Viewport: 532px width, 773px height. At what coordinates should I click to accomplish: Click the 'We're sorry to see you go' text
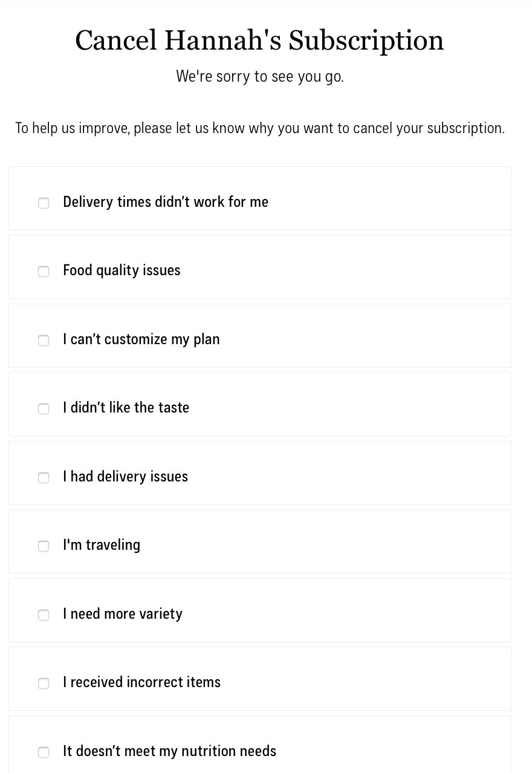pyautogui.click(x=260, y=76)
